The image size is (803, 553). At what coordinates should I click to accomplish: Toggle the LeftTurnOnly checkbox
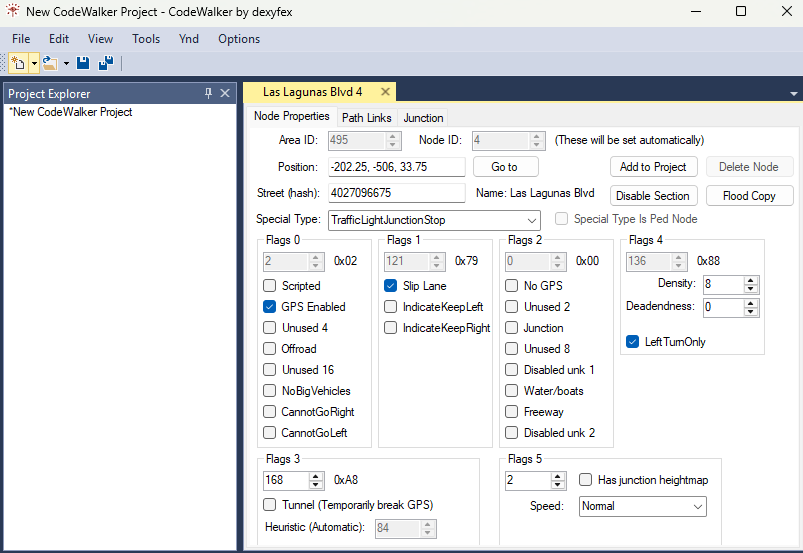pos(632,342)
